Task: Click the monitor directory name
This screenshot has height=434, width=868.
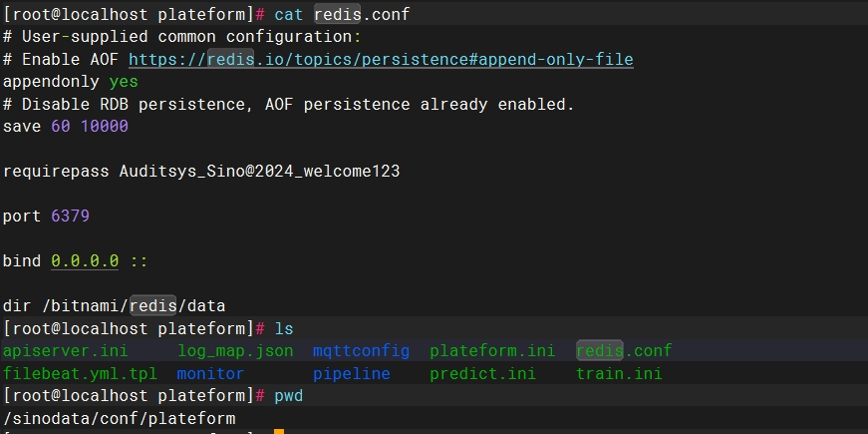Action: coord(210,373)
